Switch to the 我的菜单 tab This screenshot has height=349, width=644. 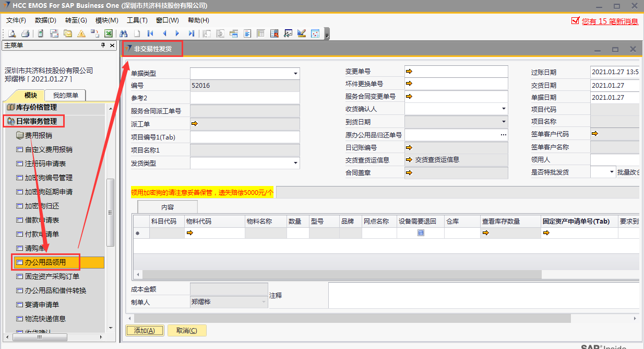[65, 95]
